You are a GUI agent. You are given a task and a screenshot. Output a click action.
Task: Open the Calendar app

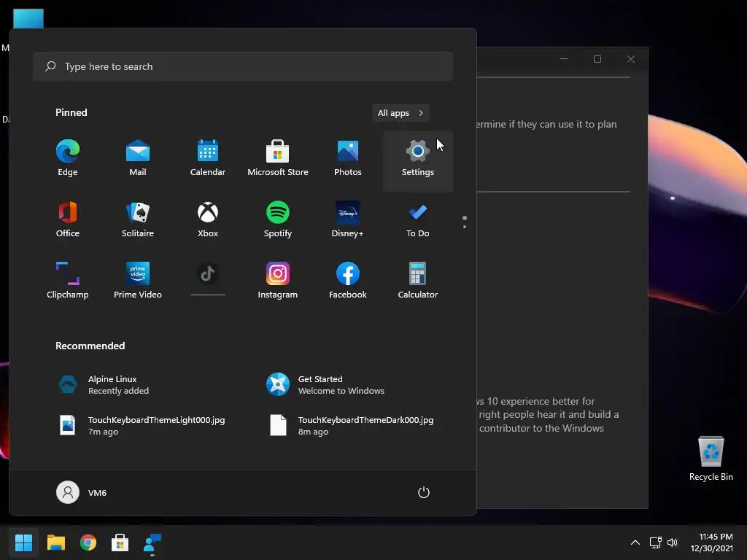208,159
